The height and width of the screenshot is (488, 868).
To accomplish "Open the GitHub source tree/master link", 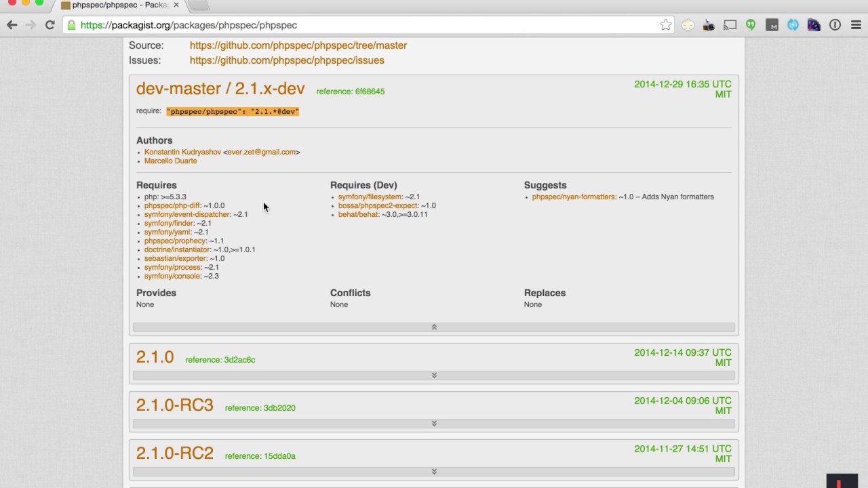I will tap(298, 45).
